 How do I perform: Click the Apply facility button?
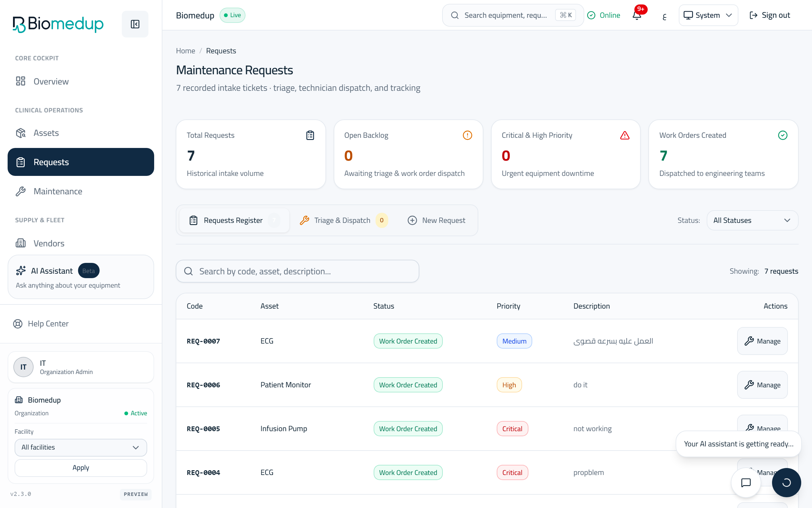coord(81,468)
